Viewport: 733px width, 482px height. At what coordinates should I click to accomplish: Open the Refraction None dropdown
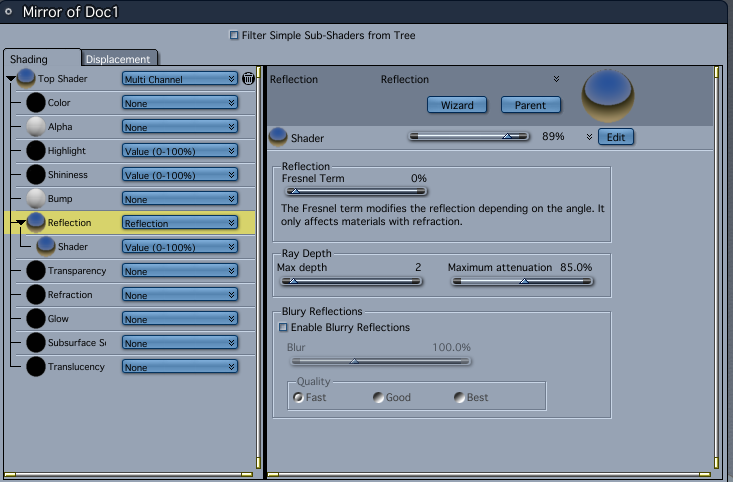coord(180,295)
